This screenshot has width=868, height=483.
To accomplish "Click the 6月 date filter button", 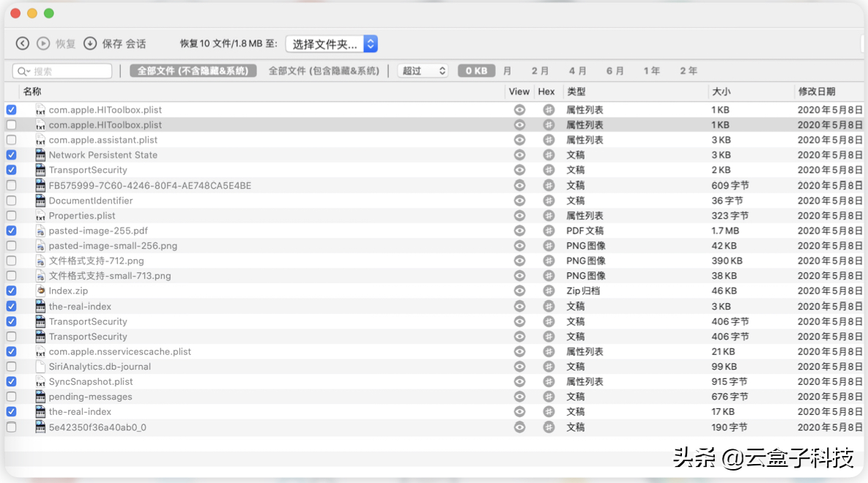I will 615,71.
